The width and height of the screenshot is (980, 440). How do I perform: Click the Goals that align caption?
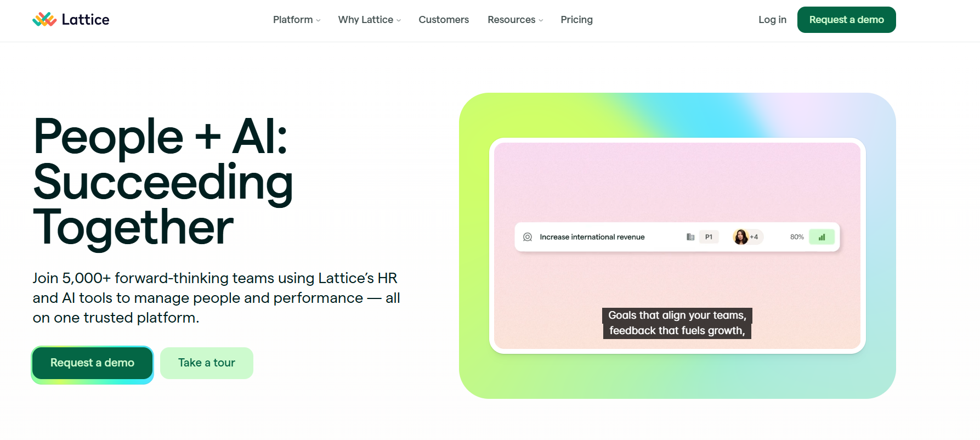tap(677, 323)
